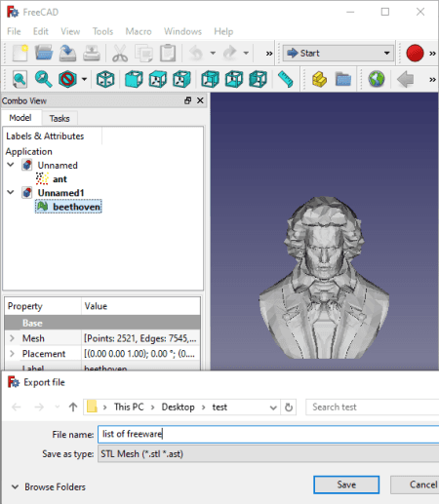
Task: Open the Windows menu
Action: pos(182,31)
